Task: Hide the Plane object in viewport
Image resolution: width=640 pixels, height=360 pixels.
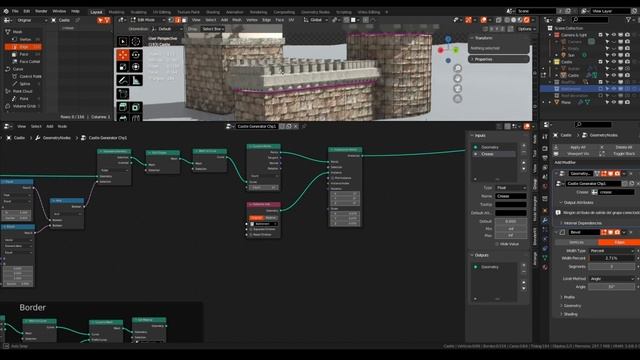Action: pyautogui.click(x=614, y=102)
